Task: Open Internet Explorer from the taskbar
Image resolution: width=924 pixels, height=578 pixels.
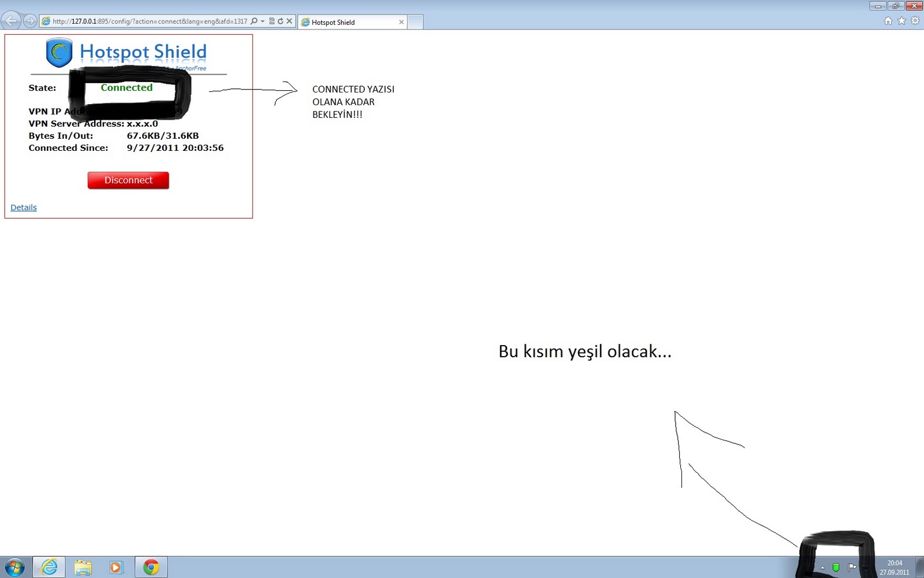Action: click(49, 567)
